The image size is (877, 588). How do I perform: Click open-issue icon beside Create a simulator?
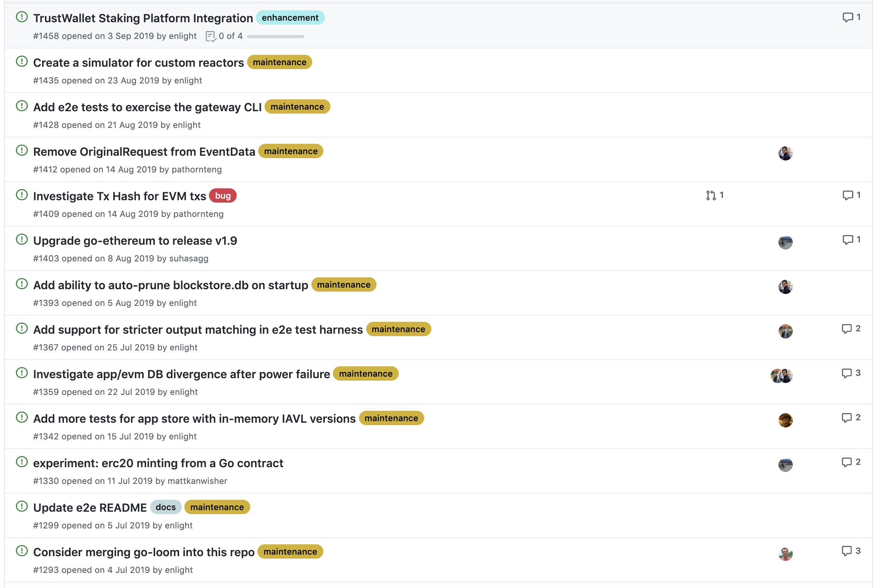click(21, 62)
